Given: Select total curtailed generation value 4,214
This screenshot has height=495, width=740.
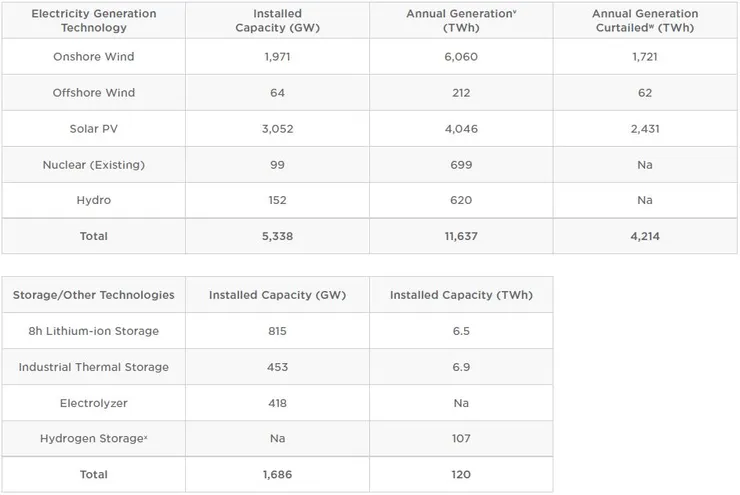Looking at the screenshot, I should (644, 236).
